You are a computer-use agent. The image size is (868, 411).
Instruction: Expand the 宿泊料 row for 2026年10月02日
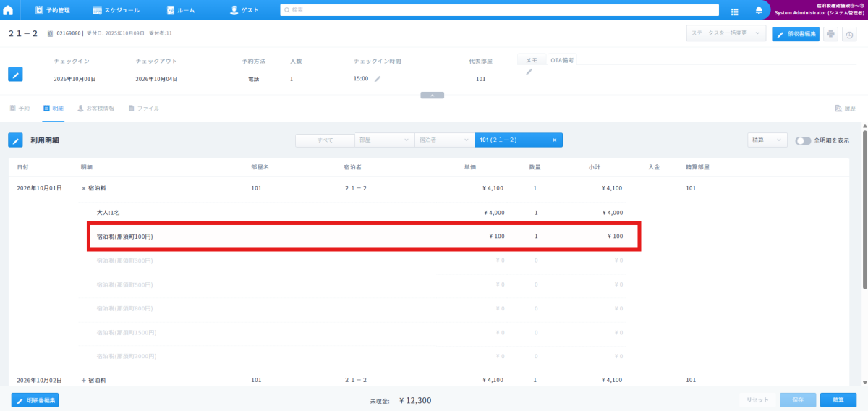click(84, 380)
